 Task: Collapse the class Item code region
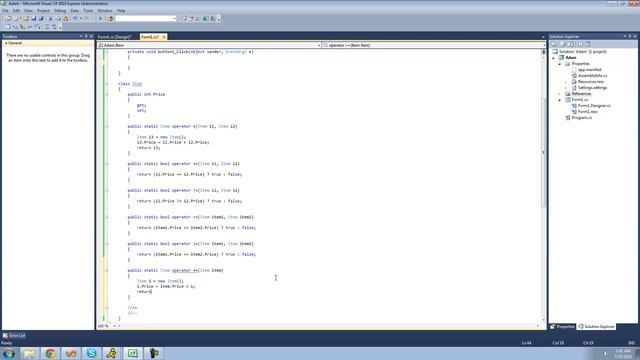tap(107, 84)
